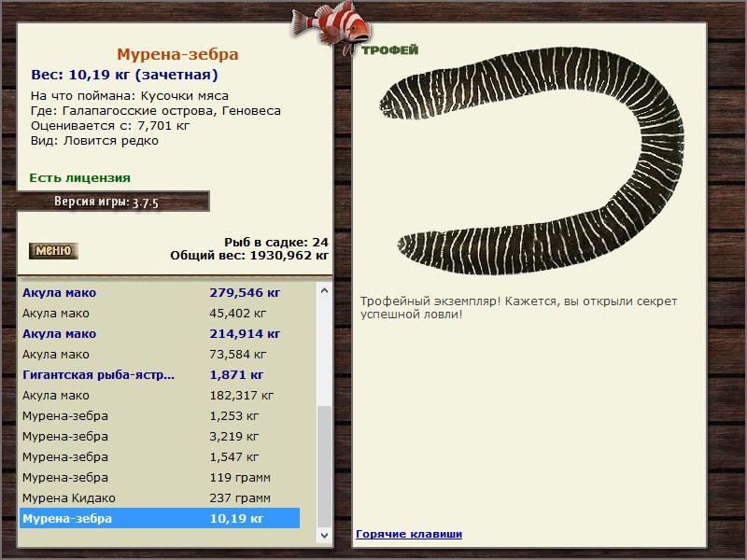
Task: Select Акула мако 182,317 кг row
Action: pyautogui.click(x=160, y=395)
